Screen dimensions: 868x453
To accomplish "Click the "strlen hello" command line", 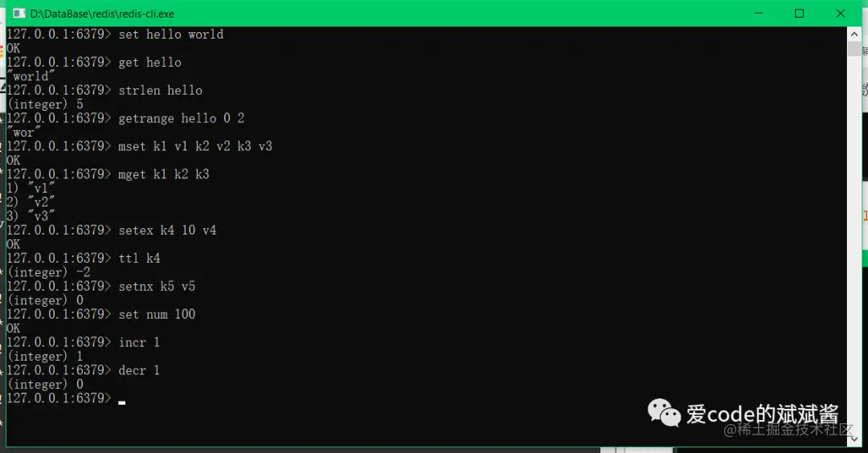I will tap(104, 90).
